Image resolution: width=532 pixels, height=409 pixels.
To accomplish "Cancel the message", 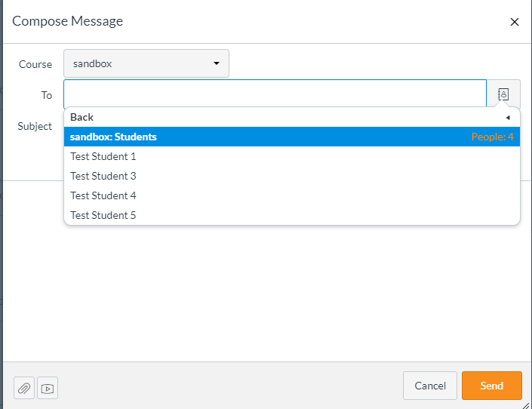I will point(429,386).
